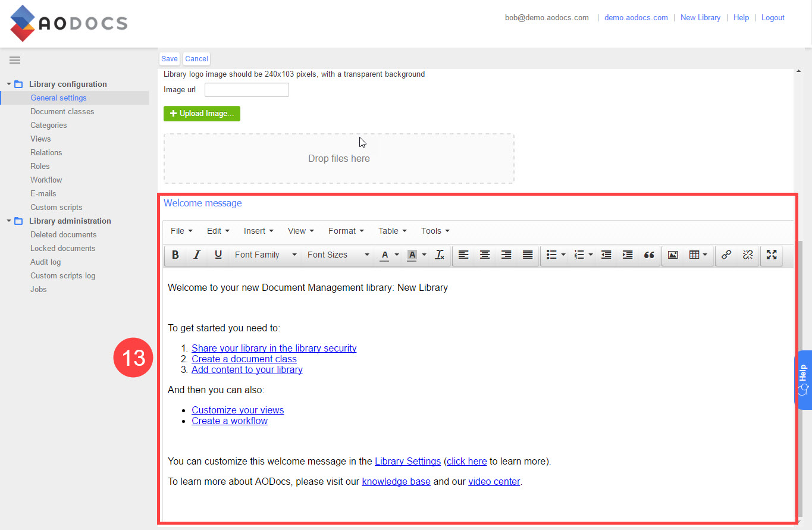812x530 pixels.
Task: Select Document classes in sidebar
Action: point(62,111)
